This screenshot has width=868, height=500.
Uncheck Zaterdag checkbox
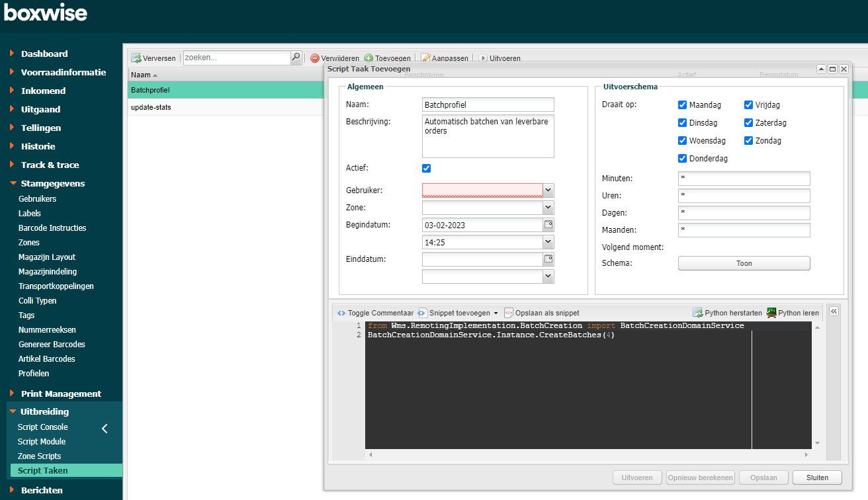(x=749, y=123)
